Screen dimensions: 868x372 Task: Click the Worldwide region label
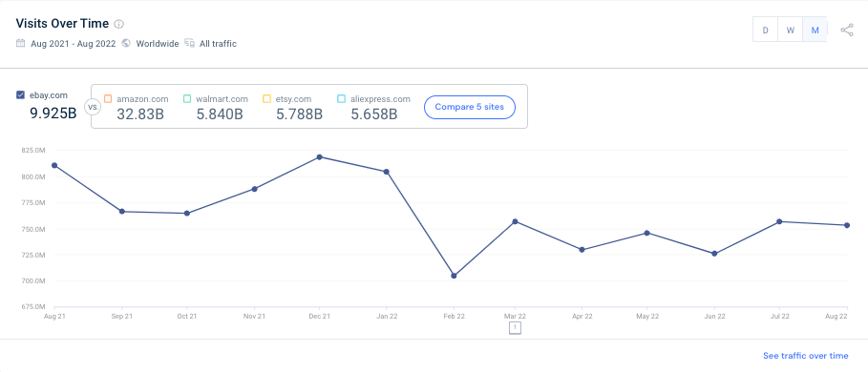pyautogui.click(x=158, y=44)
